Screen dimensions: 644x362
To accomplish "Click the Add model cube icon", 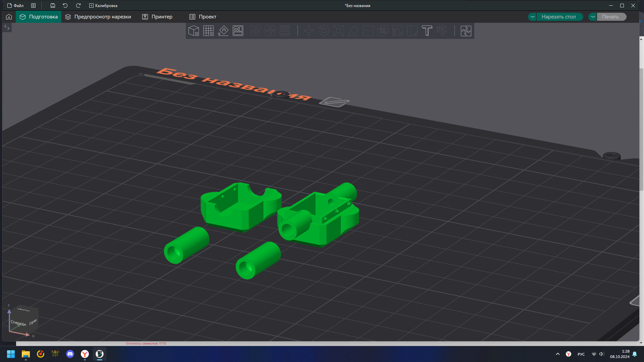I will 194,31.
